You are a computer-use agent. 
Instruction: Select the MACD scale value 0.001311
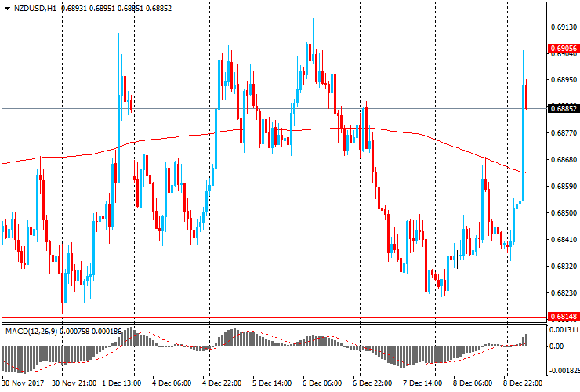coord(564,330)
